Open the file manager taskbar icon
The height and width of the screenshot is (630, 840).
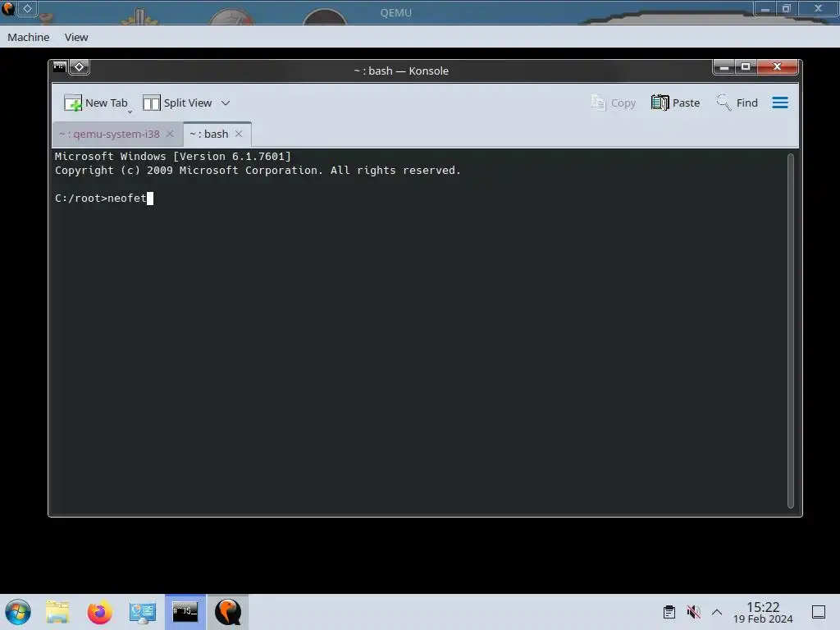pos(57,612)
